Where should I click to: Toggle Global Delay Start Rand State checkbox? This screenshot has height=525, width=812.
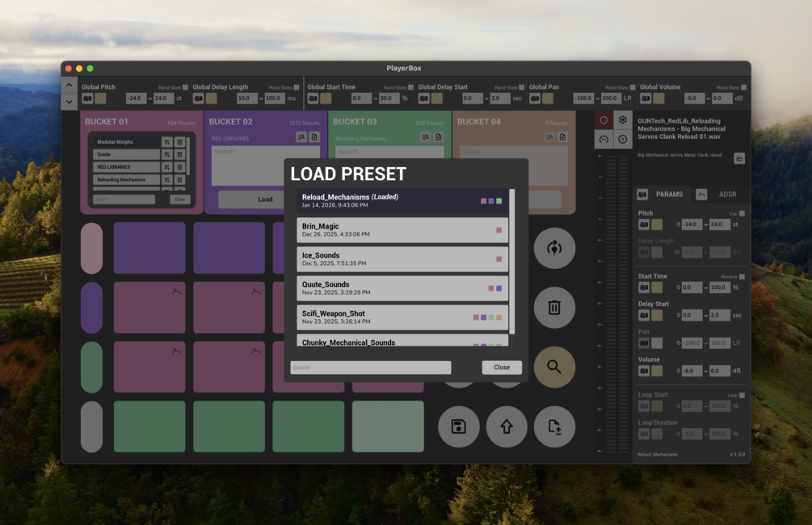[521, 87]
